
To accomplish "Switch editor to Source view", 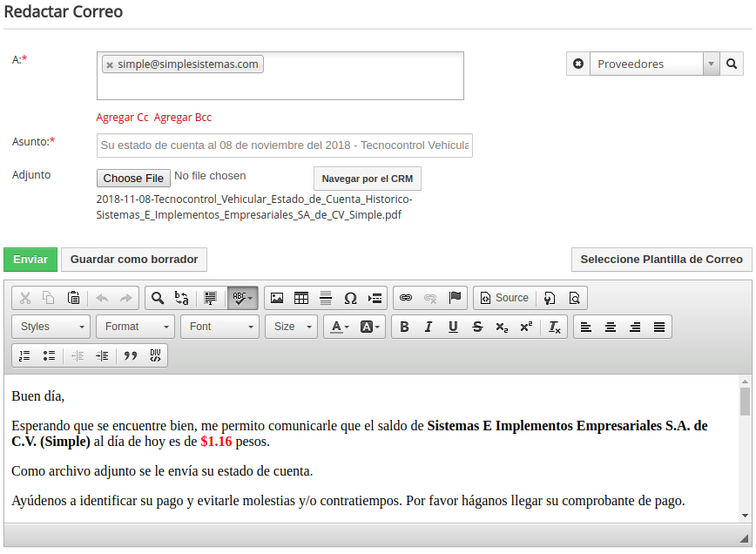I will pos(505,298).
